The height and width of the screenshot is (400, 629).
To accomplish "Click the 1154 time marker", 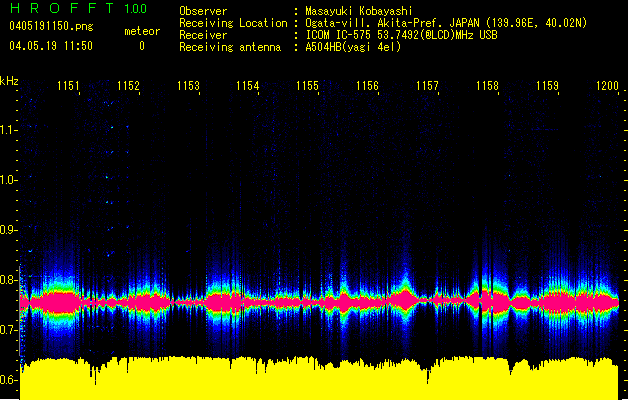I will [248, 85].
